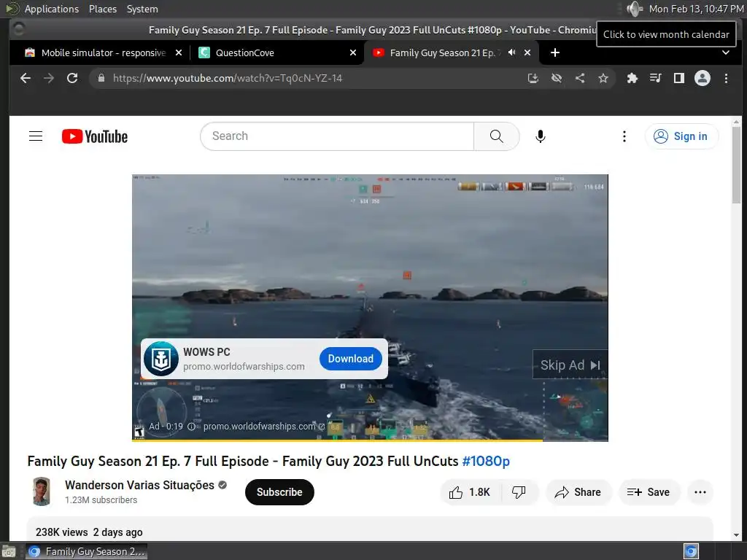Click the ad info icon beside Ad 0:19

tap(191, 427)
